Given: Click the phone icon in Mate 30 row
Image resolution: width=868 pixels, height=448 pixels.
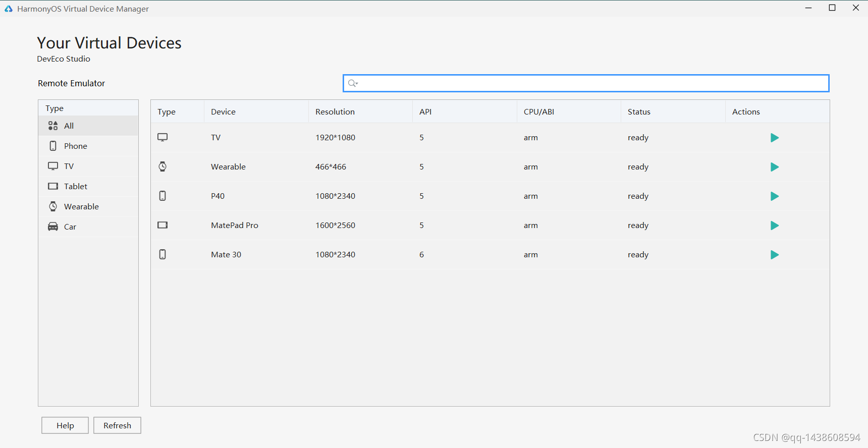Looking at the screenshot, I should coord(162,254).
